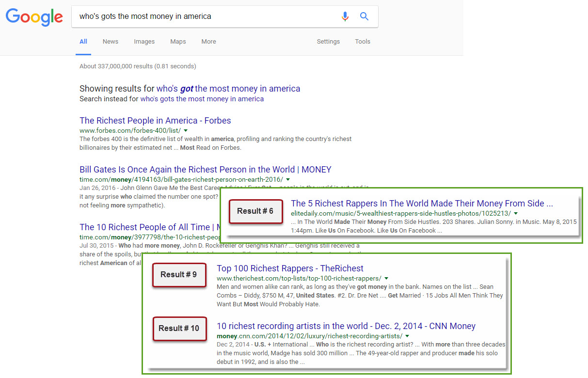The width and height of the screenshot is (588, 378).
Task: Click the www.therichest.com/top-lists URL text
Action: tap(299, 279)
